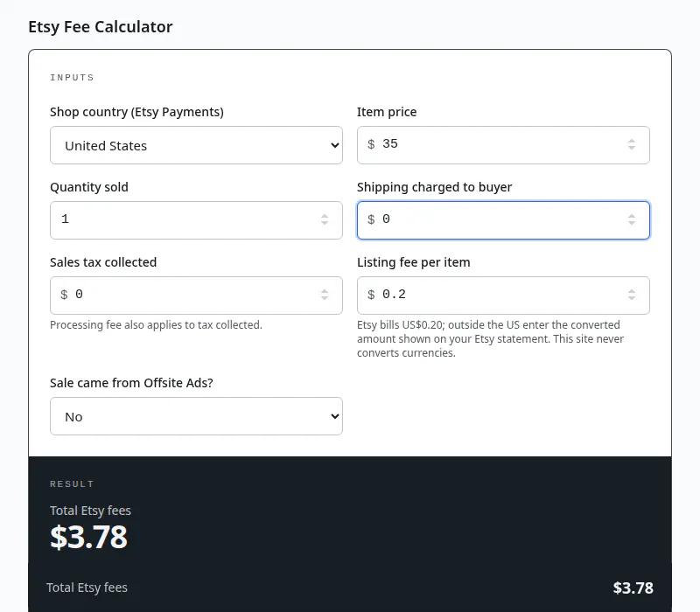
Task: Click the Listing fee spinner arrows
Action: tap(631, 295)
